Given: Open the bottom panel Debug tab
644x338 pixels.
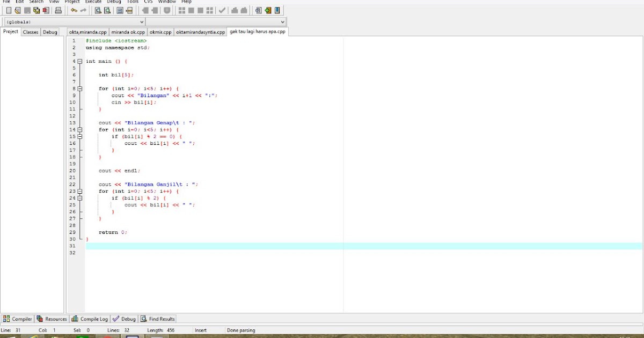Looking at the screenshot, I should (x=124, y=319).
